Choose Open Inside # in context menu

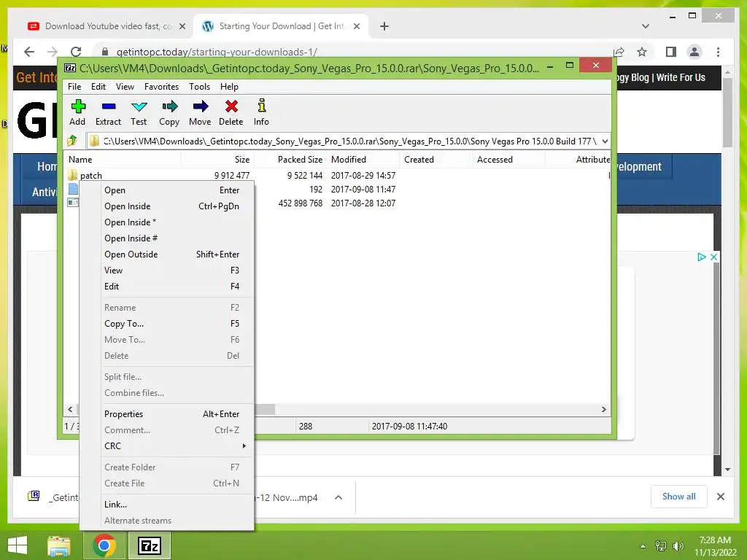click(167, 238)
